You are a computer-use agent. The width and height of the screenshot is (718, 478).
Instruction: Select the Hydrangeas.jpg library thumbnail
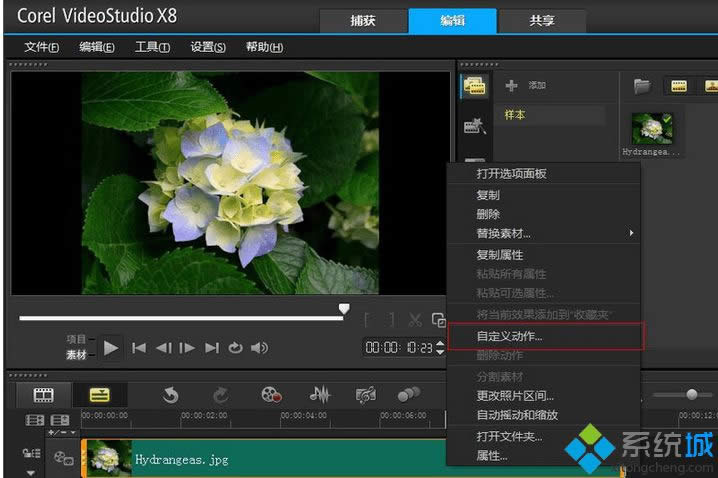[652, 129]
